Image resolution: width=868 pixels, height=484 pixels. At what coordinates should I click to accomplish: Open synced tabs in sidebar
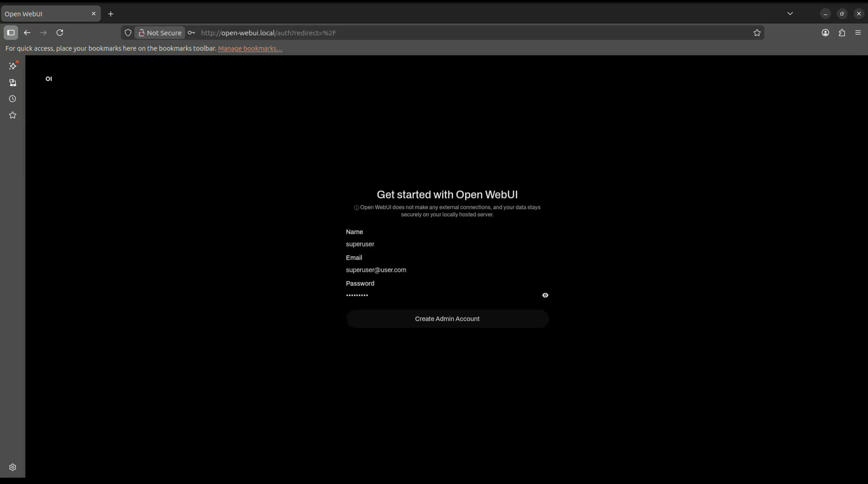point(13,83)
